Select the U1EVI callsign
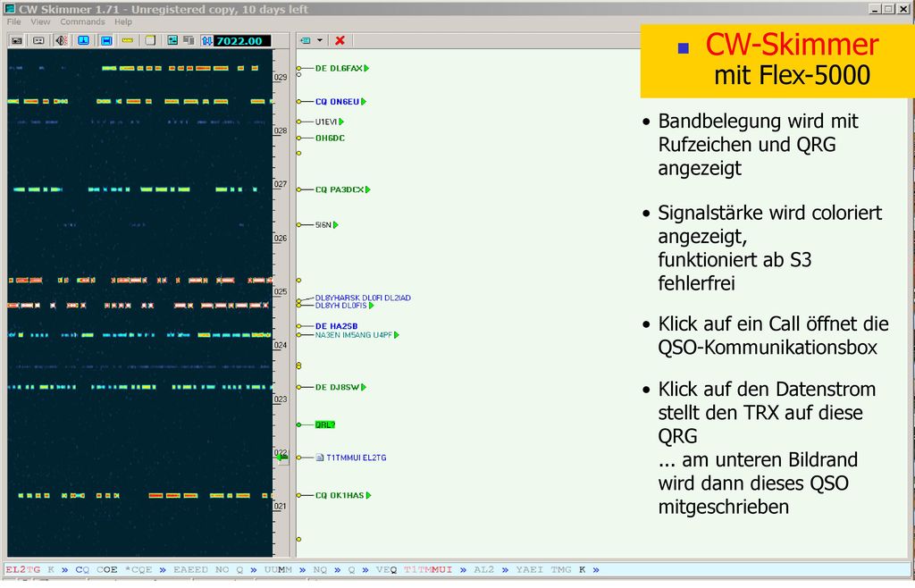The width and height of the screenshot is (915, 588). [x=326, y=122]
